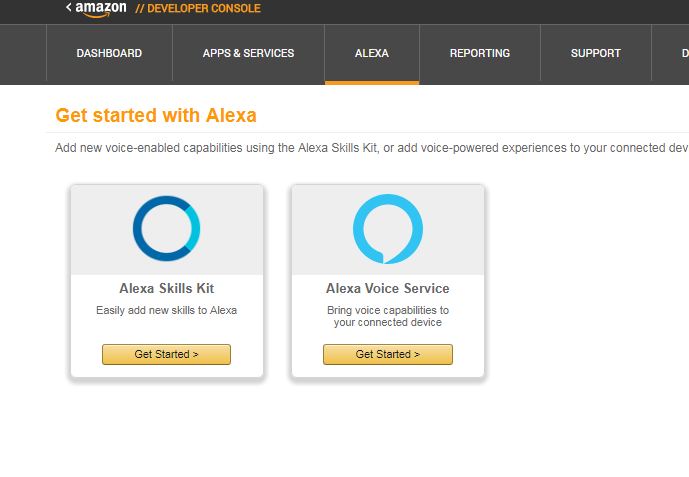
Task: Click the Alexa Skills Kit title
Action: [x=167, y=288]
